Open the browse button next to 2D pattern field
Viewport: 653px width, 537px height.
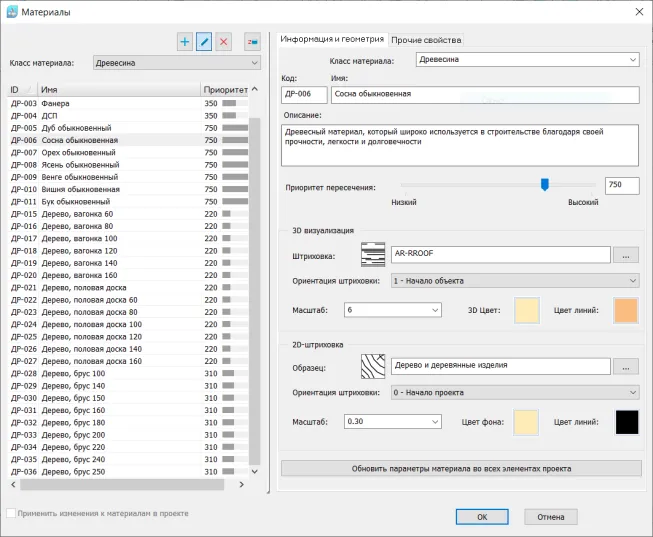pos(625,366)
